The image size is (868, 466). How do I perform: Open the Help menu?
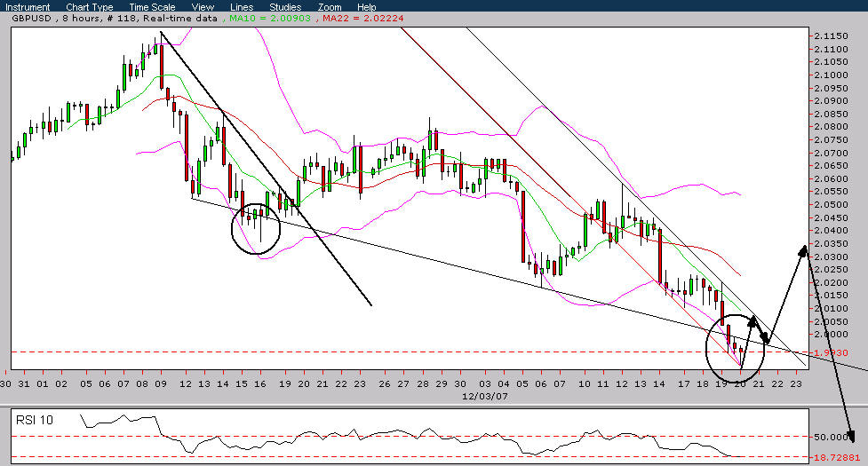click(366, 7)
